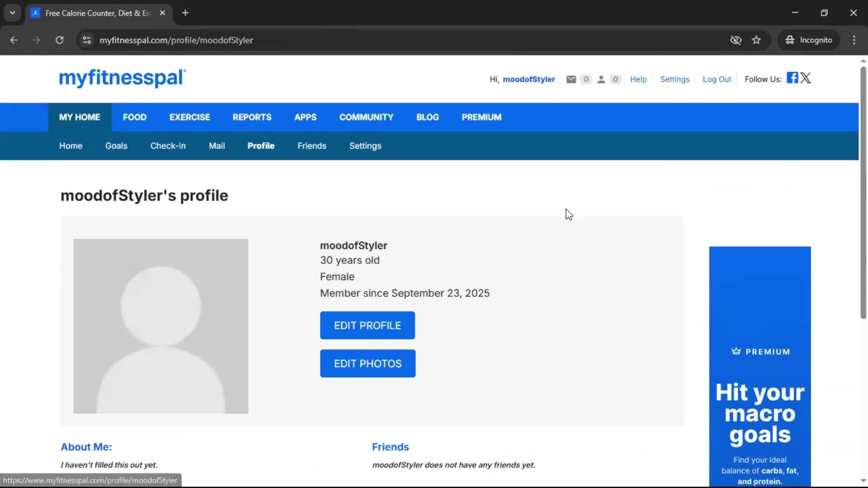
Task: Open the Friends submenu item
Action: [311, 146]
